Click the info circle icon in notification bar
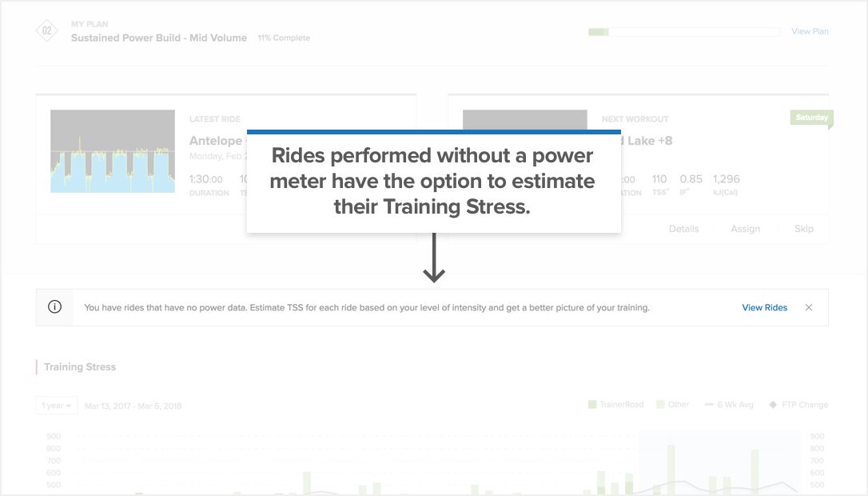 (54, 306)
